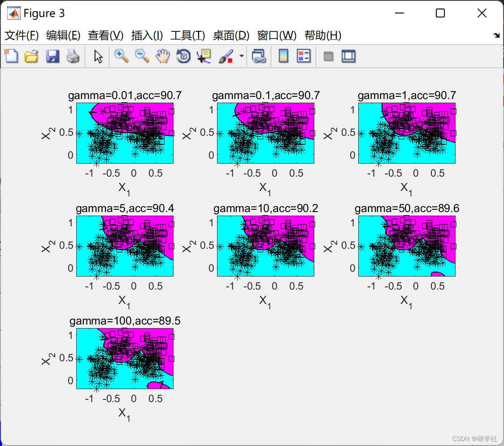Viewport: 504px width, 446px height.
Task: Click the X1 axis label under gamma=50 plot
Action: point(406,302)
